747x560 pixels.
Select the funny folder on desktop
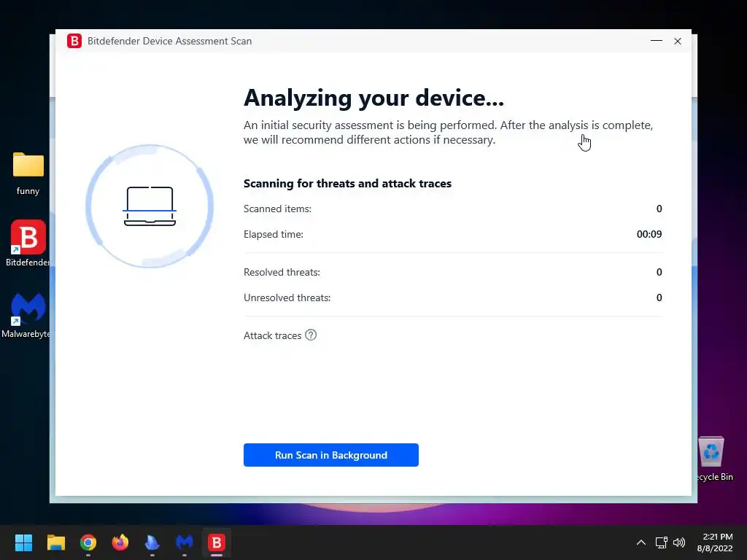click(x=28, y=174)
